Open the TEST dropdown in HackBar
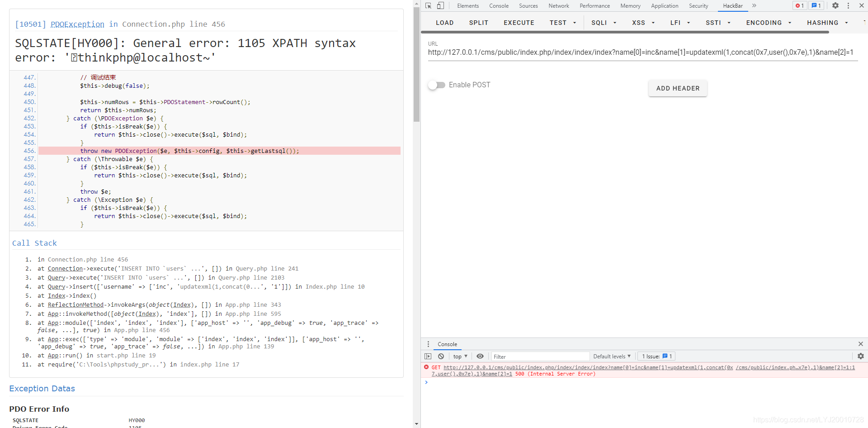868x428 pixels. (x=563, y=23)
